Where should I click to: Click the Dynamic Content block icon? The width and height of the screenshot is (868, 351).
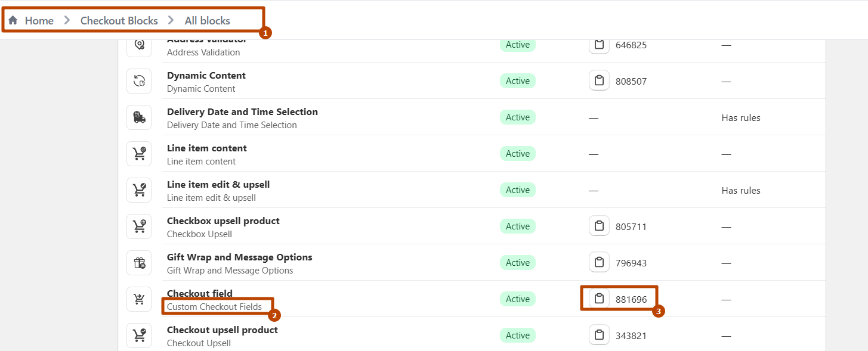coord(139,81)
